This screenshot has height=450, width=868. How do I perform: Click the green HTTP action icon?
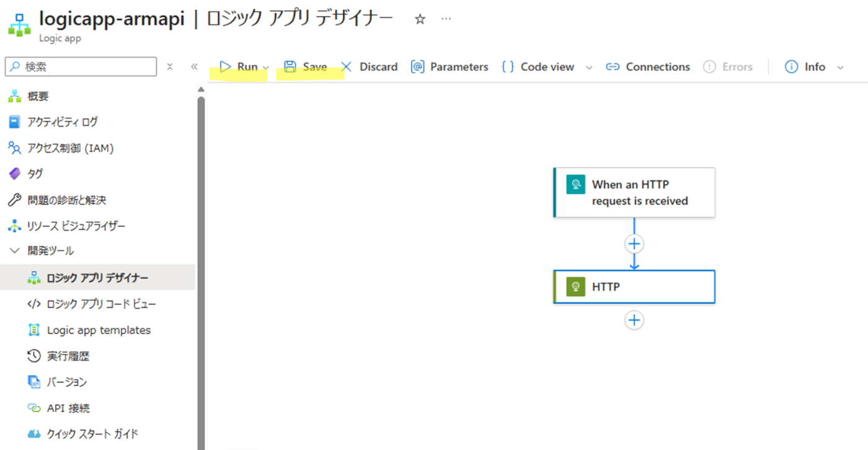(x=576, y=286)
